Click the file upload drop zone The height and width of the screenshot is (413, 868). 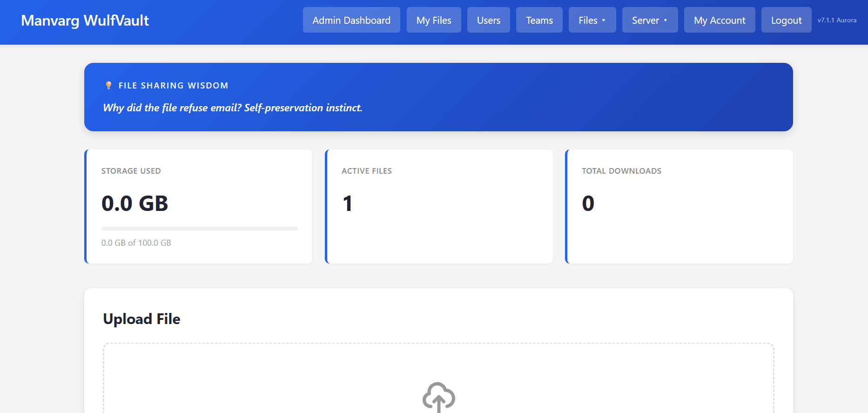(x=438, y=378)
